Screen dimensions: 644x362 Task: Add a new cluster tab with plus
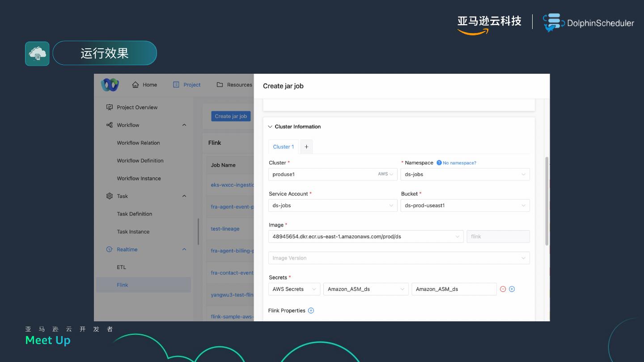pos(306,147)
